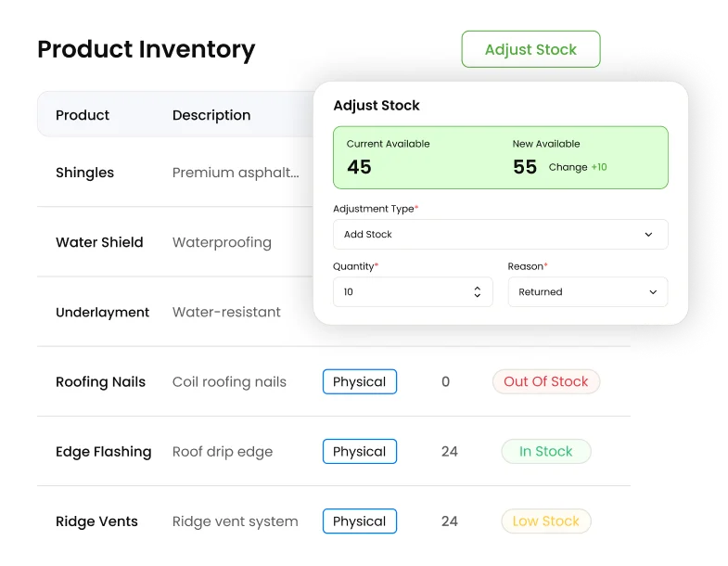728x566 pixels.
Task: Select the Water Shield product
Action: click(99, 242)
